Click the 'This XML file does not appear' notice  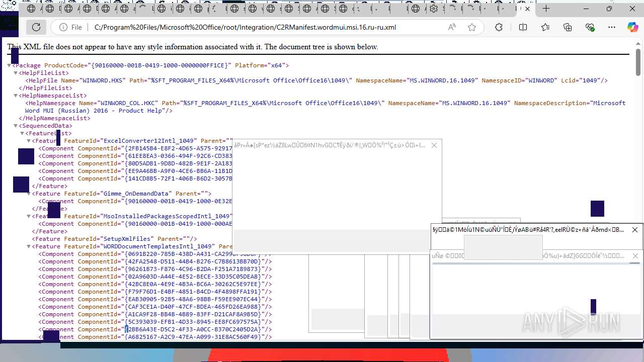coord(192,47)
